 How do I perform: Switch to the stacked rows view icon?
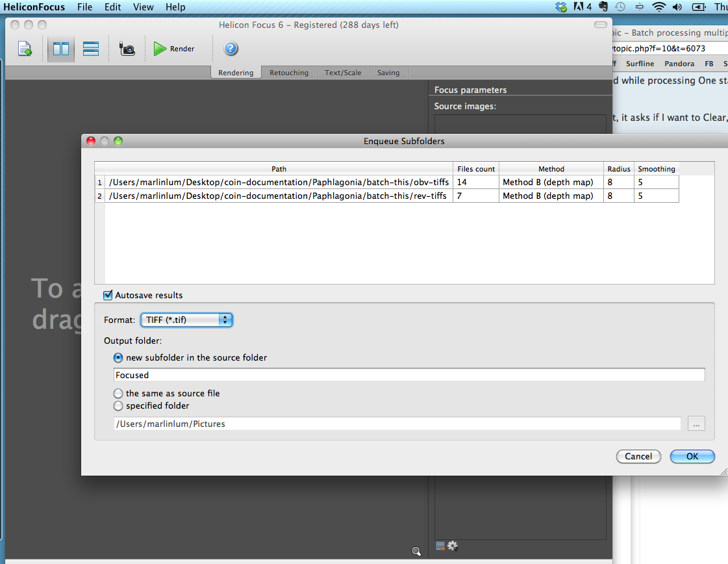[x=90, y=48]
